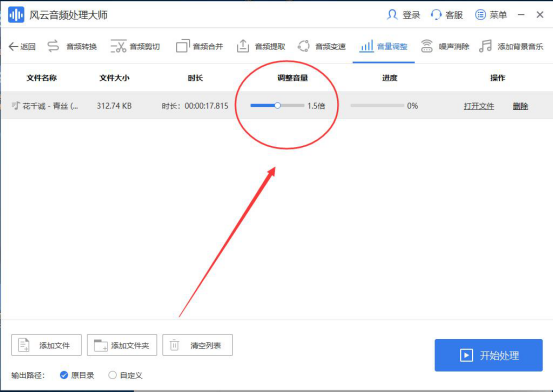
Task: Switch to the 音频转换 tab label
Action: [x=81, y=47]
